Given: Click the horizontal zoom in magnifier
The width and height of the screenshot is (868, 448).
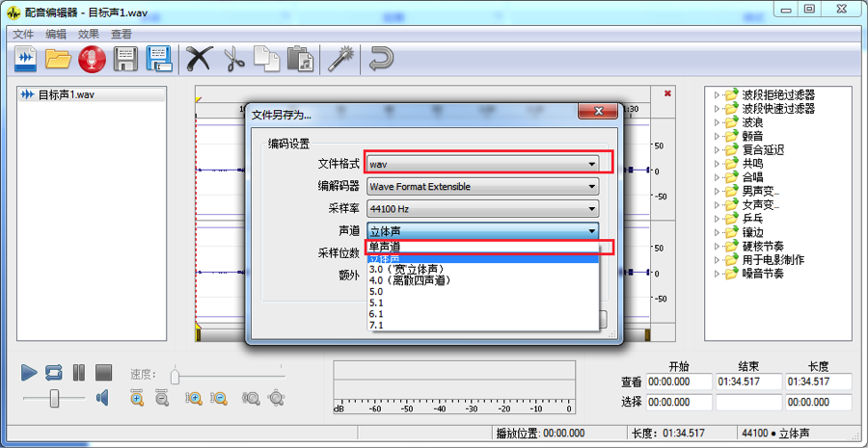Looking at the screenshot, I should point(137,397).
